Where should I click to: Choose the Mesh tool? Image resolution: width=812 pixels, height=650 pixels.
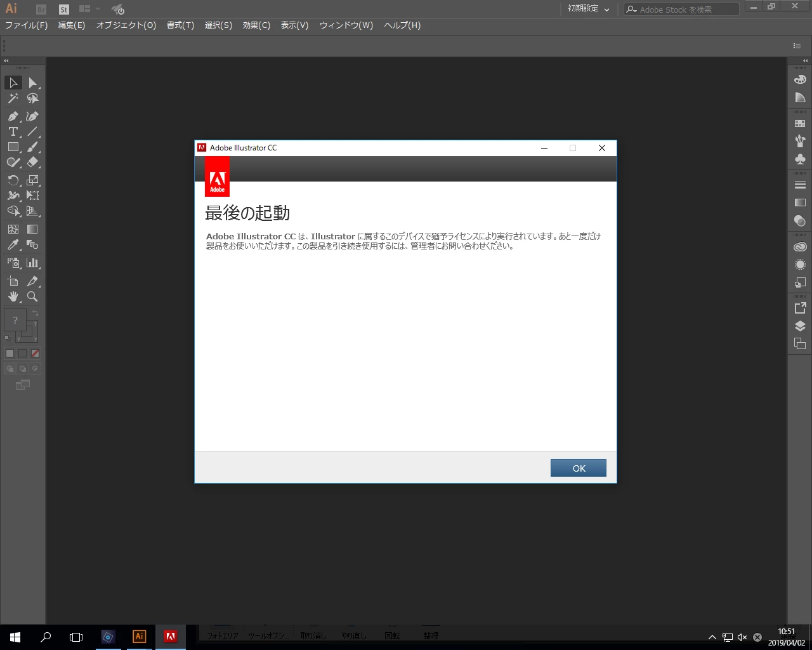[x=13, y=230]
